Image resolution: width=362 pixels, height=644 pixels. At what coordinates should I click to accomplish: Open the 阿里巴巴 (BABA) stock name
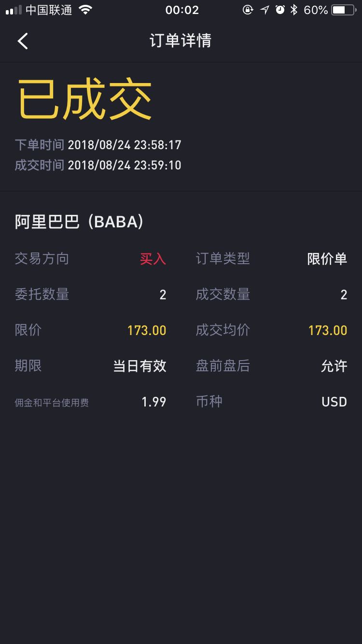[79, 222]
